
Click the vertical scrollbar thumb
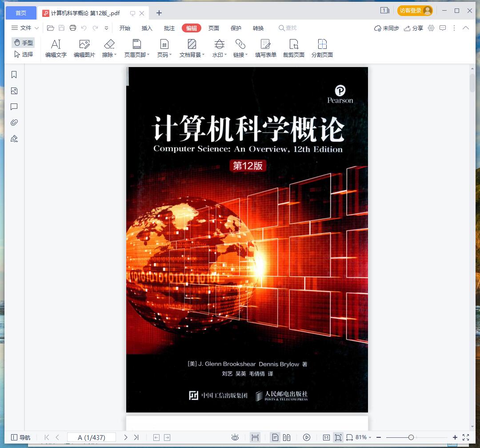472,83
